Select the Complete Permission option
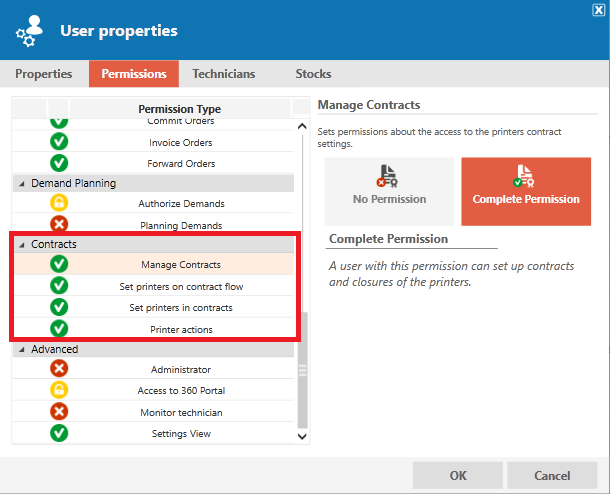The width and height of the screenshot is (610, 494). point(526,191)
